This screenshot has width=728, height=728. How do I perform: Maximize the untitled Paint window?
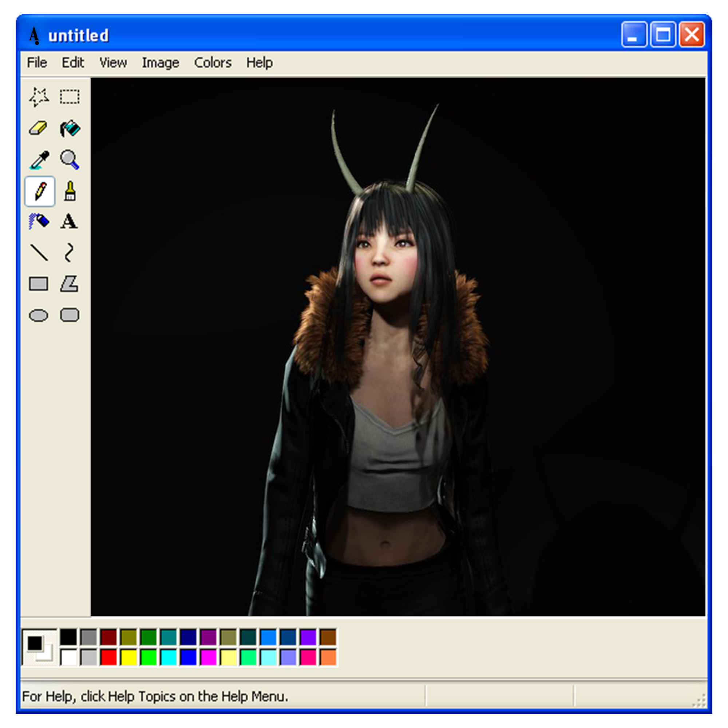pos(663,35)
